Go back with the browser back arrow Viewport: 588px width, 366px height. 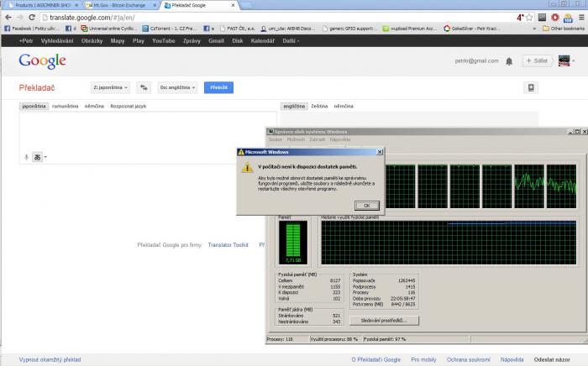pyautogui.click(x=8, y=18)
